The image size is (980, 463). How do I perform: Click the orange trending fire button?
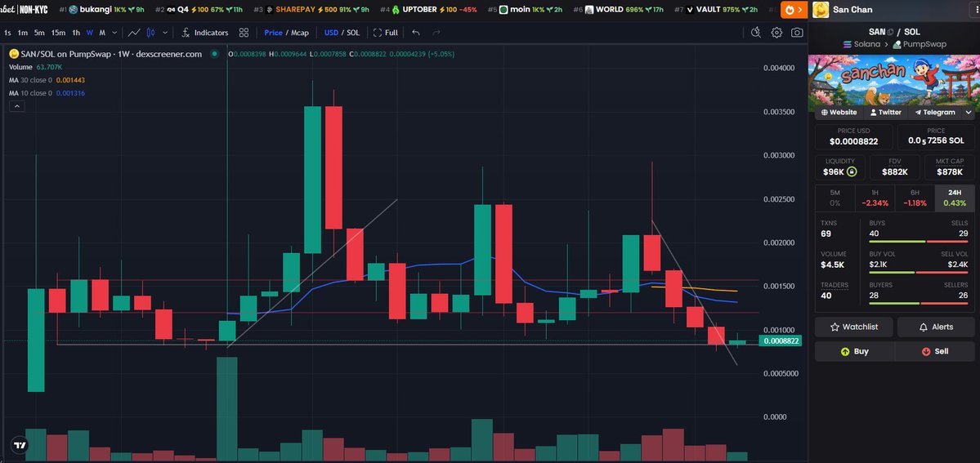tap(794, 9)
